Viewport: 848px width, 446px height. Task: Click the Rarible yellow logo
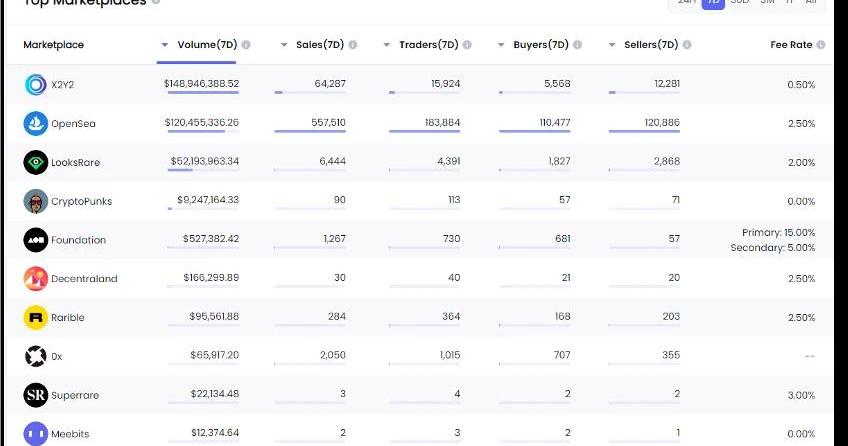click(36, 317)
